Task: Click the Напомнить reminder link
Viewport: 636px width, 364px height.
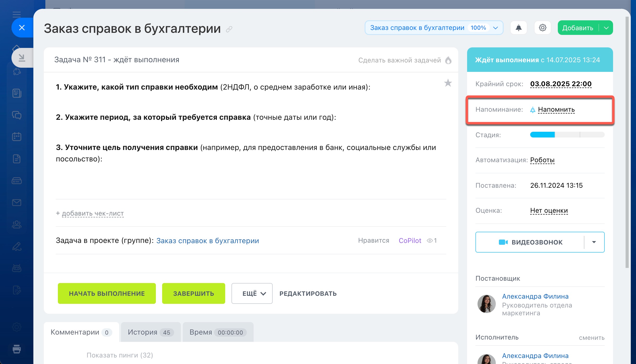Action: [x=556, y=109]
